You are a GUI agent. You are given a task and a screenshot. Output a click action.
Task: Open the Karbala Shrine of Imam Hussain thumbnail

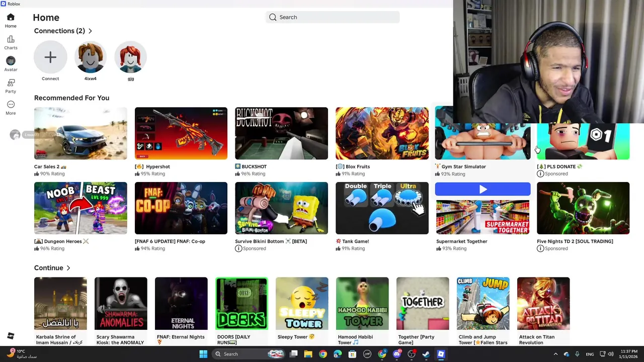click(60, 304)
